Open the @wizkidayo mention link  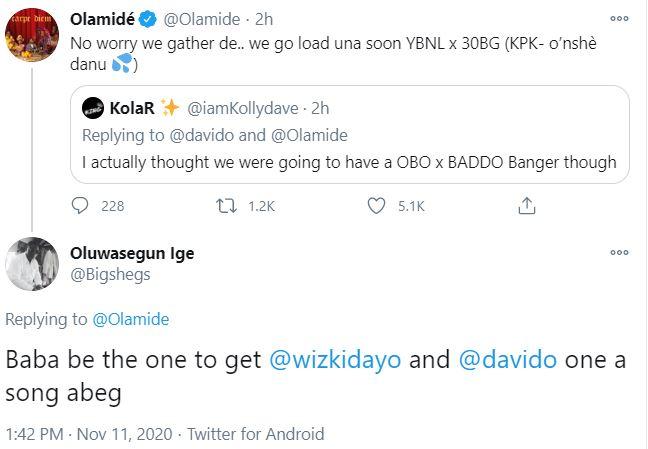pyautogui.click(x=339, y=361)
